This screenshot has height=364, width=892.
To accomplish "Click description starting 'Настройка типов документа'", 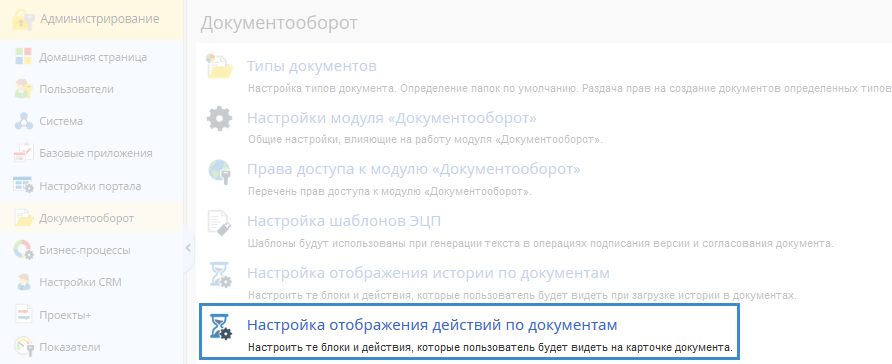I will point(569,89).
